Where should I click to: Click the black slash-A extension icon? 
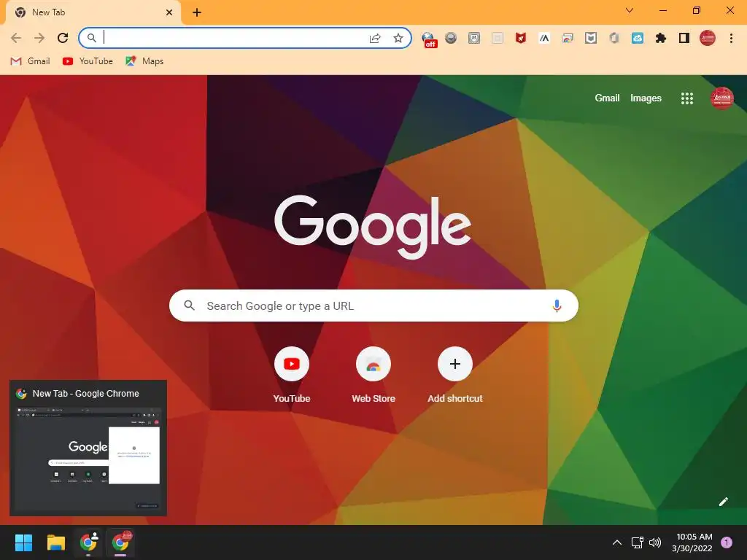[x=544, y=38]
